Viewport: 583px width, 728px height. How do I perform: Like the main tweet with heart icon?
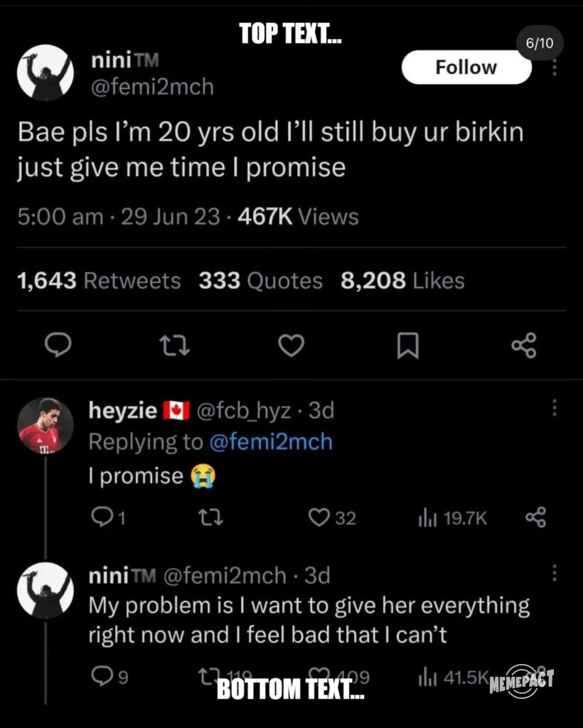click(x=290, y=346)
